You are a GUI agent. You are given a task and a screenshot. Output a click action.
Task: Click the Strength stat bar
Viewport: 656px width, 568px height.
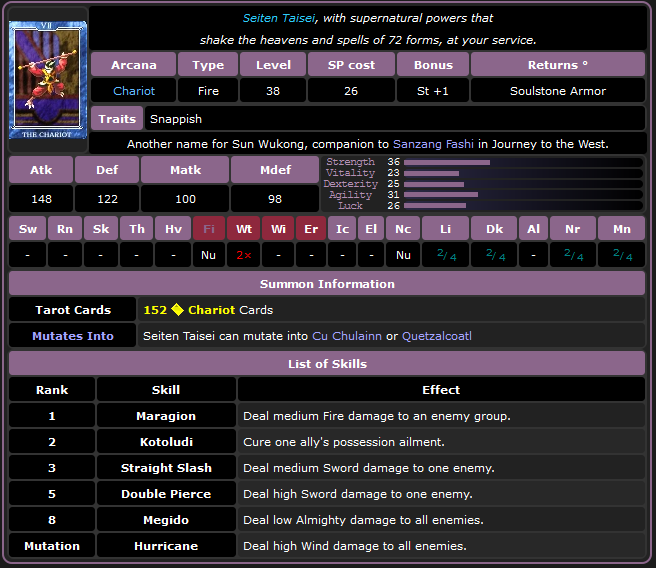click(447, 162)
